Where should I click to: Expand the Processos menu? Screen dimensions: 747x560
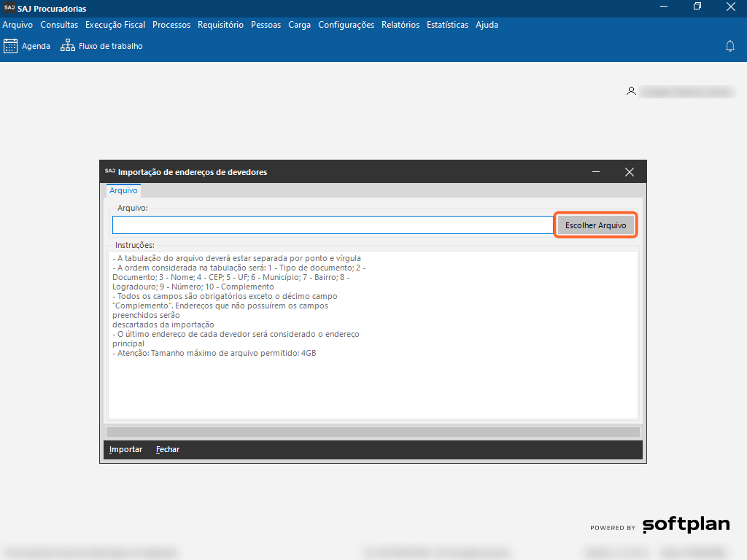[171, 25]
